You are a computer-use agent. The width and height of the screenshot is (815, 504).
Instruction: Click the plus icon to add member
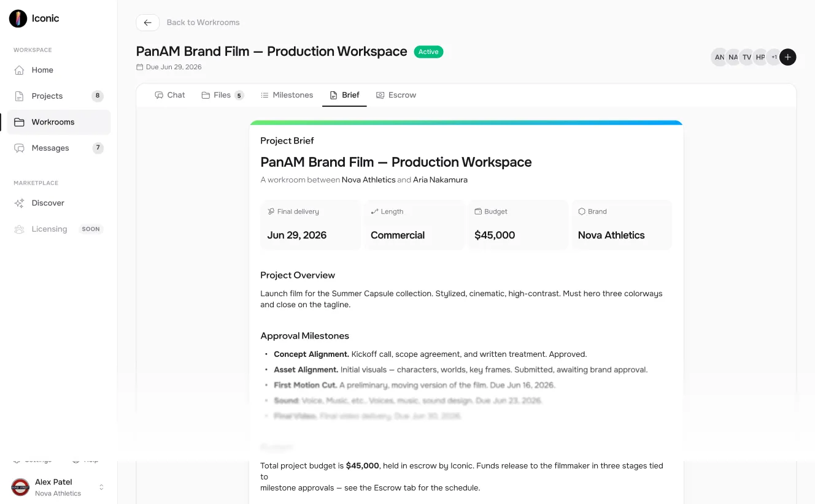788,57
